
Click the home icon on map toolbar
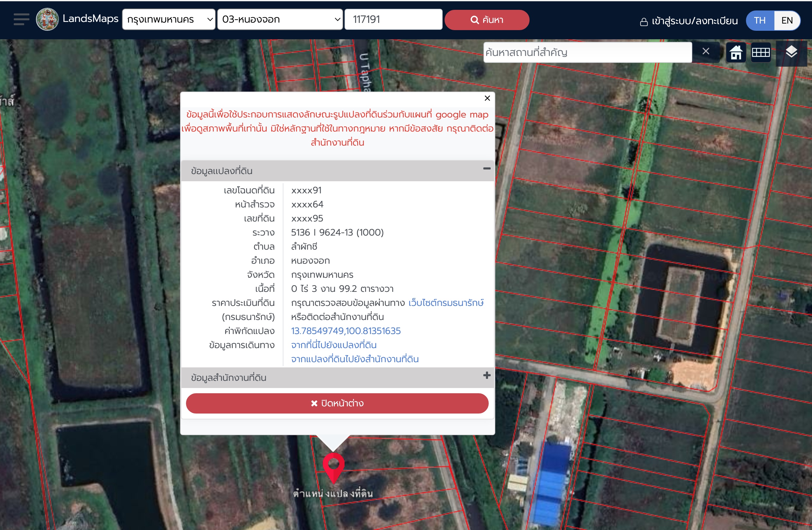point(736,53)
